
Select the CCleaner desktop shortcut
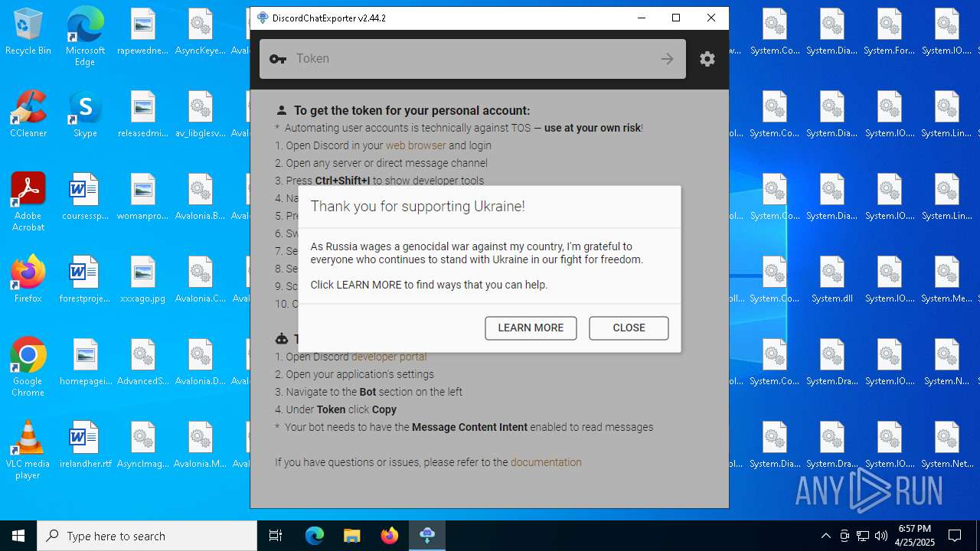[28, 115]
